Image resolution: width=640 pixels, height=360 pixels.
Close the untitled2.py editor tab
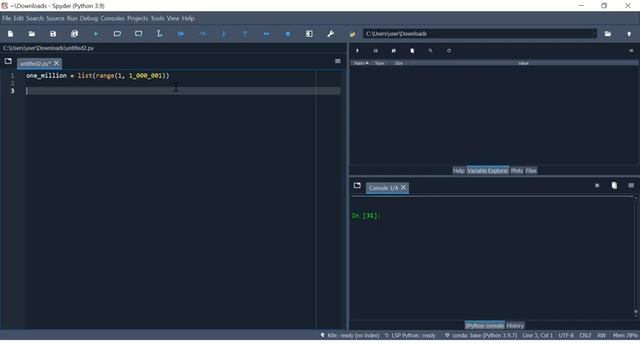56,63
